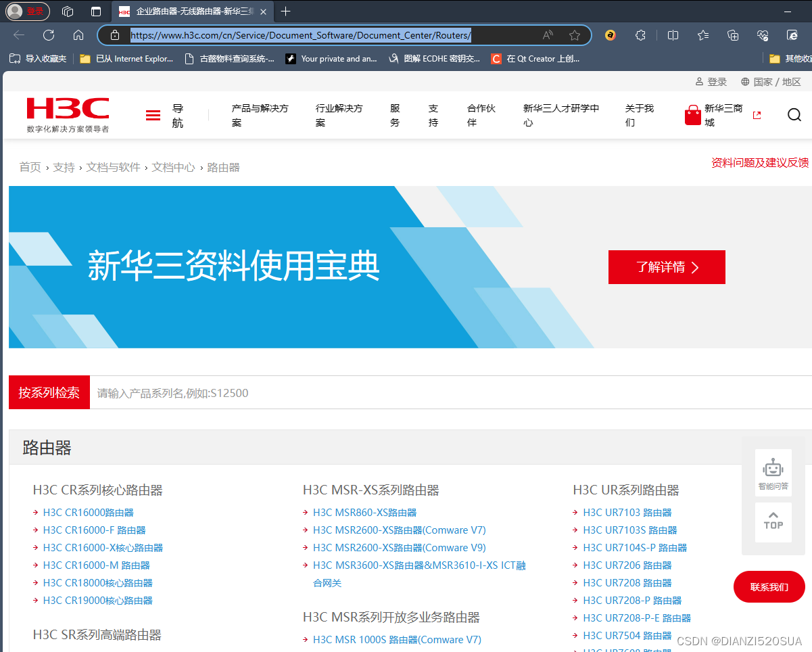Choose 国家/地区 region selector
The image size is (812, 652).
771,82
